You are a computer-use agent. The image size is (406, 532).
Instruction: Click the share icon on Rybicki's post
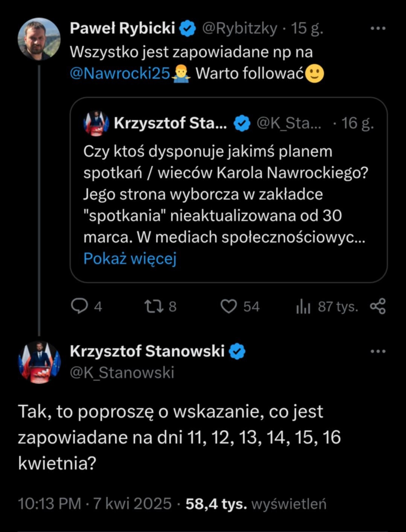pos(378,306)
